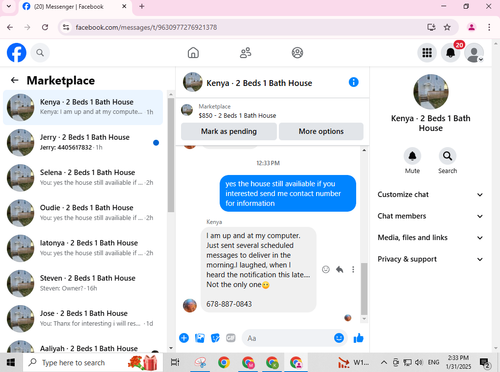Open Selena - 2 Beds 1 Bath House chat
Screen dimensions: 500x372
(x=83, y=178)
